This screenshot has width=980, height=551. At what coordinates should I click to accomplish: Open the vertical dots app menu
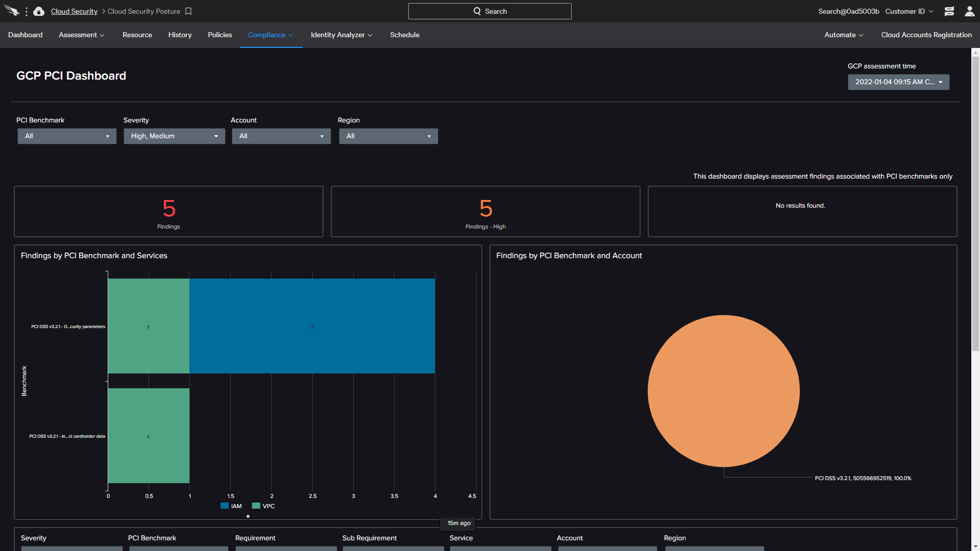coord(27,11)
